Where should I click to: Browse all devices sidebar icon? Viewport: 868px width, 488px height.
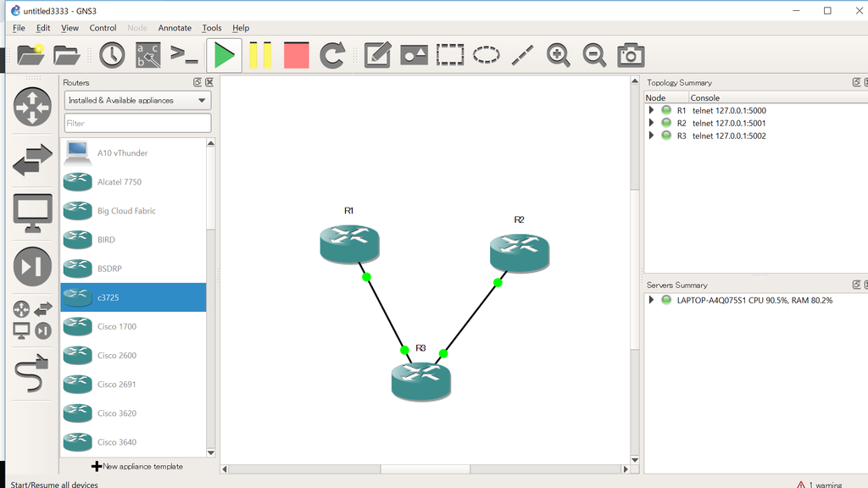click(x=32, y=319)
